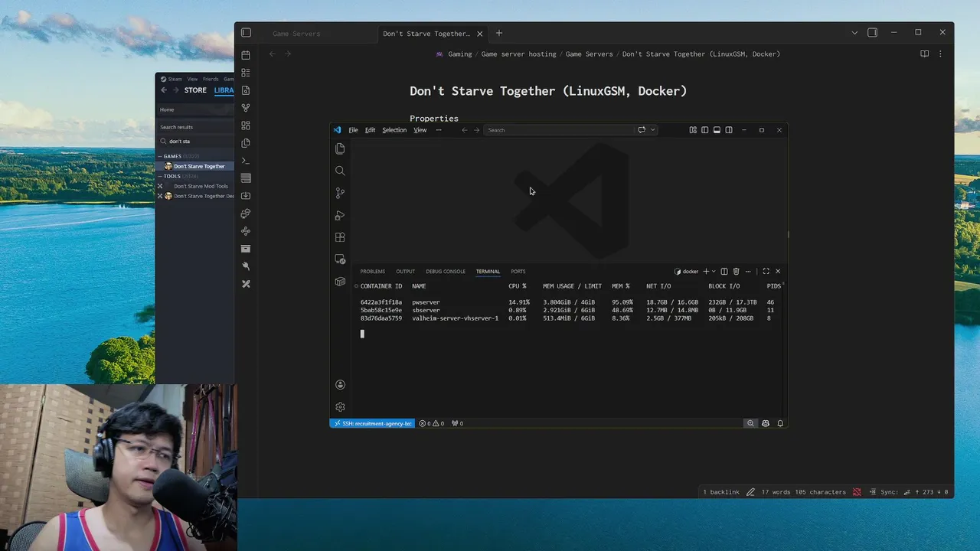980x551 pixels.
Task: Open STORE in Steam window
Action: pyautogui.click(x=195, y=90)
